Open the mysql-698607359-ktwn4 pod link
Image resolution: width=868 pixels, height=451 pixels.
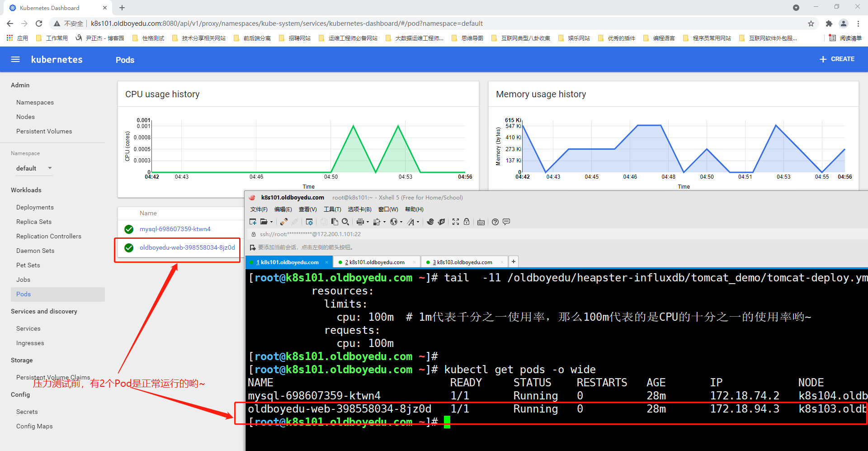pos(175,229)
